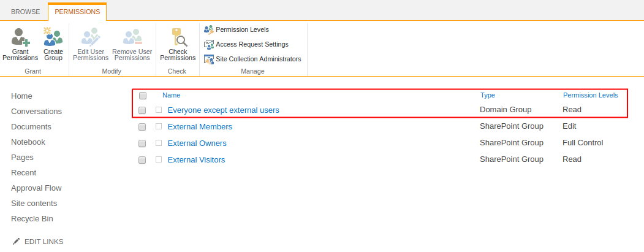The height and width of the screenshot is (252, 644).
Task: Toggle the select-all checkbox in header
Action: point(143,96)
